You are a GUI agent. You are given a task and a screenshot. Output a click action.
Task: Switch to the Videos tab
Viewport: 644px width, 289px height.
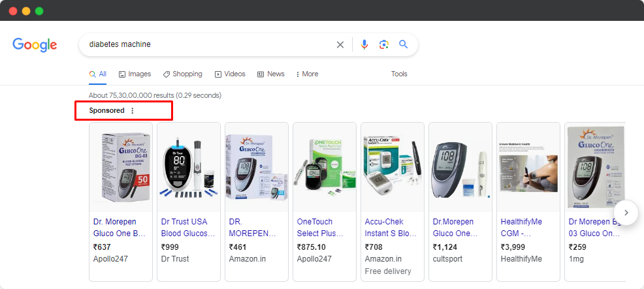[230, 74]
